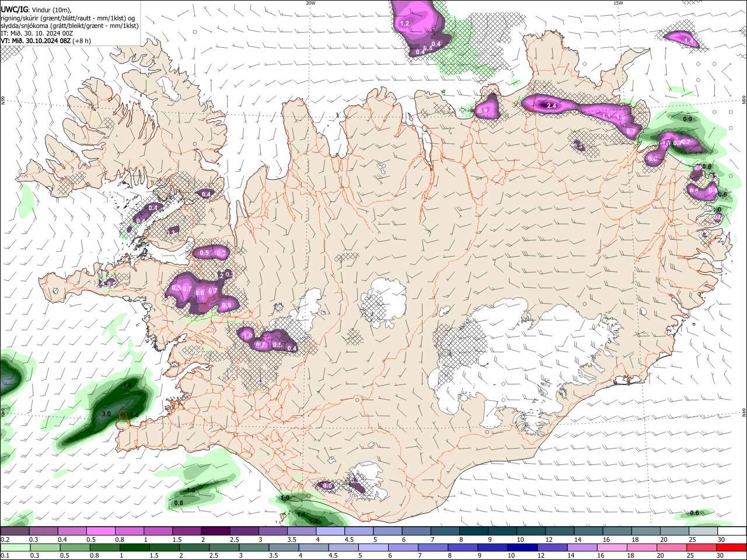The height and width of the screenshot is (560, 747).
Task: Pick the white 30 snow scale swatch
Action: (x=732, y=531)
